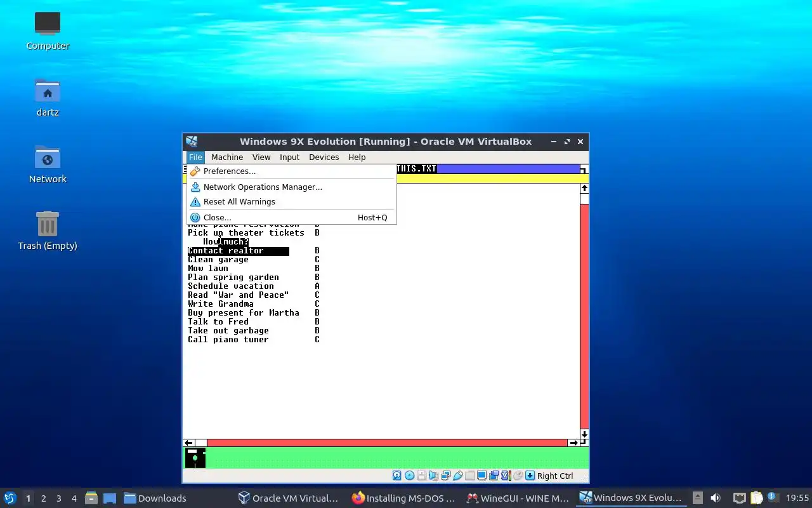The image size is (812, 508).
Task: Click the start menu icon on taskbar
Action: pos(10,498)
